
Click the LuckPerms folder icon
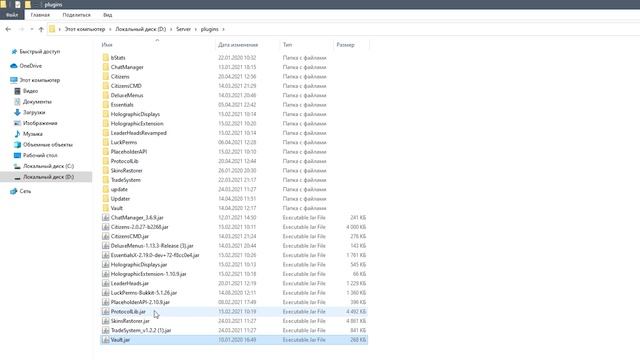(x=106, y=142)
